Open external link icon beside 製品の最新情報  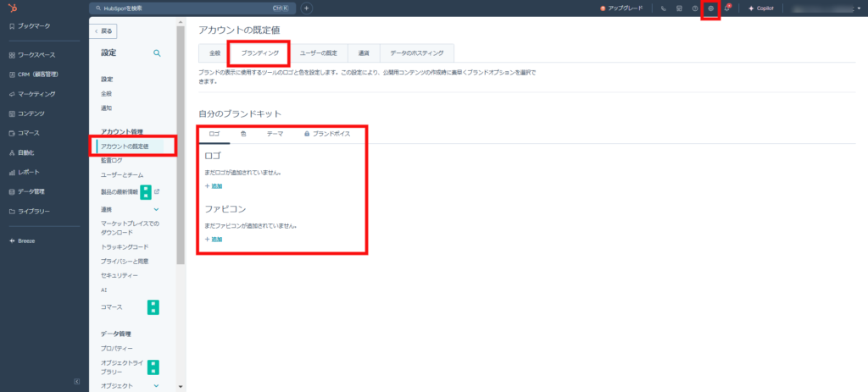[157, 192]
